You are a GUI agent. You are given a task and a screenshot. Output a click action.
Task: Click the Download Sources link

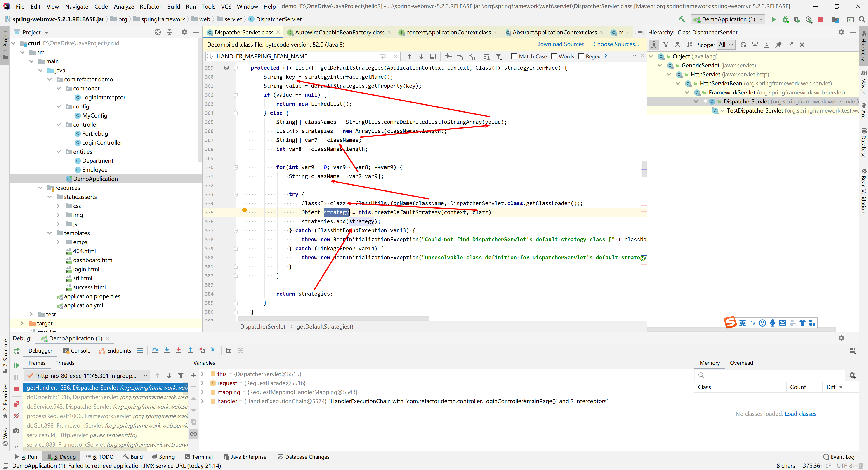coord(560,44)
